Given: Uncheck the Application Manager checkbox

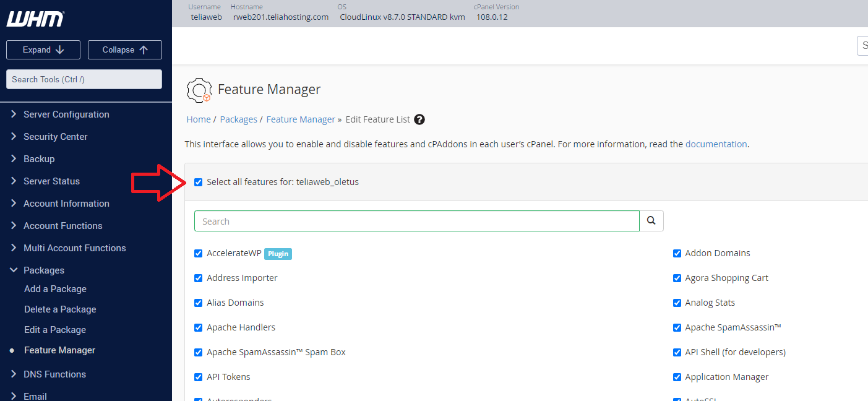Looking at the screenshot, I should [x=677, y=377].
